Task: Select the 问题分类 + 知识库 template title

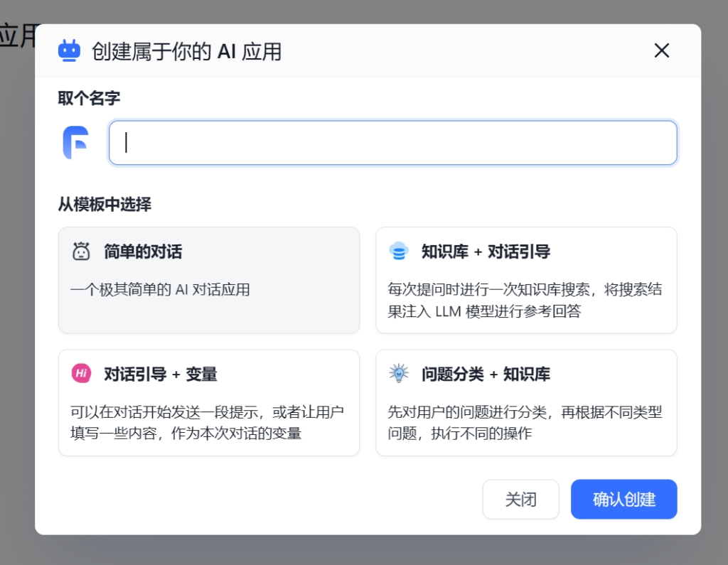Action: coord(486,374)
